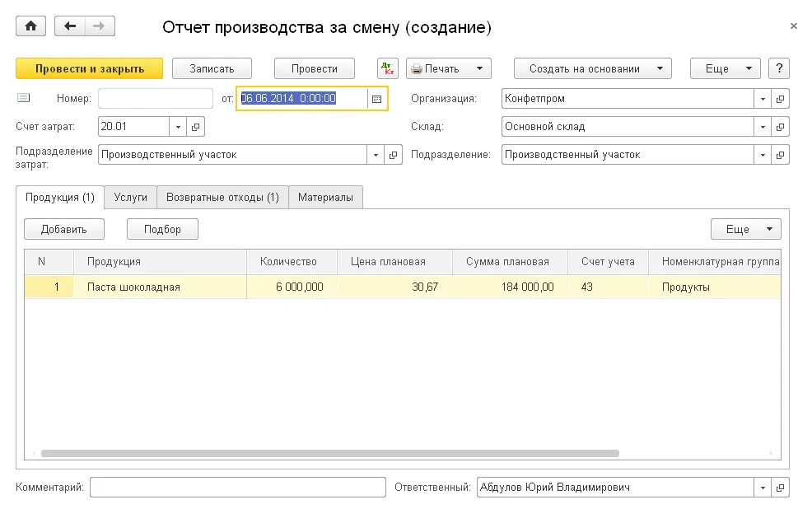The height and width of the screenshot is (509, 812).
Task: Open the Основной склад warehouse card icon
Action: click(x=779, y=127)
